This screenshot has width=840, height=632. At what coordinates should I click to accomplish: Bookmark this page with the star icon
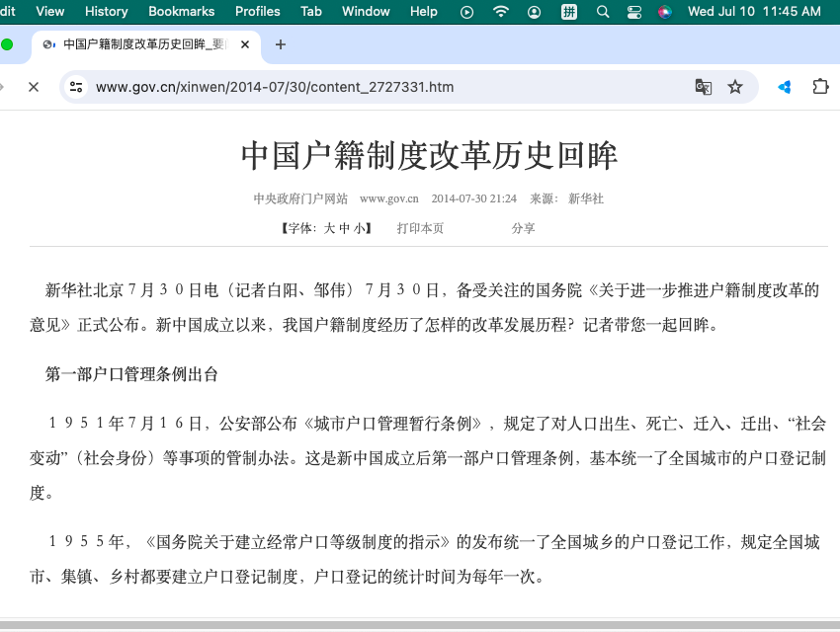pos(735,87)
